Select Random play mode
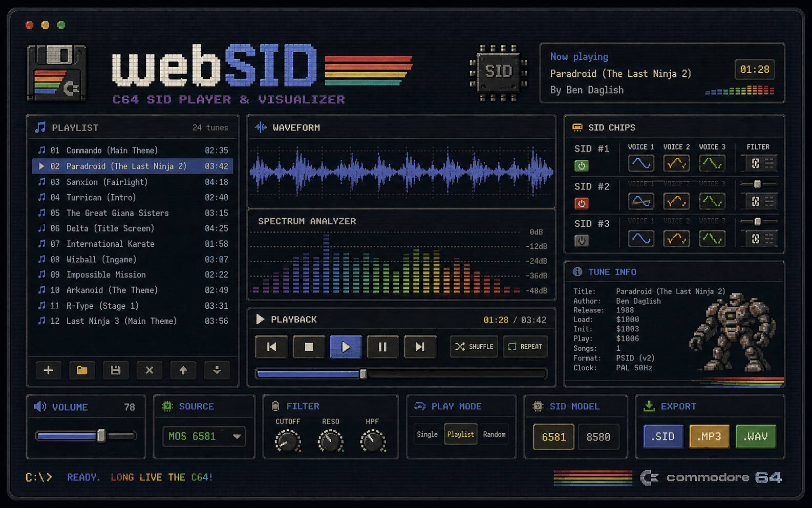Viewport: 812px width, 508px height. [494, 434]
